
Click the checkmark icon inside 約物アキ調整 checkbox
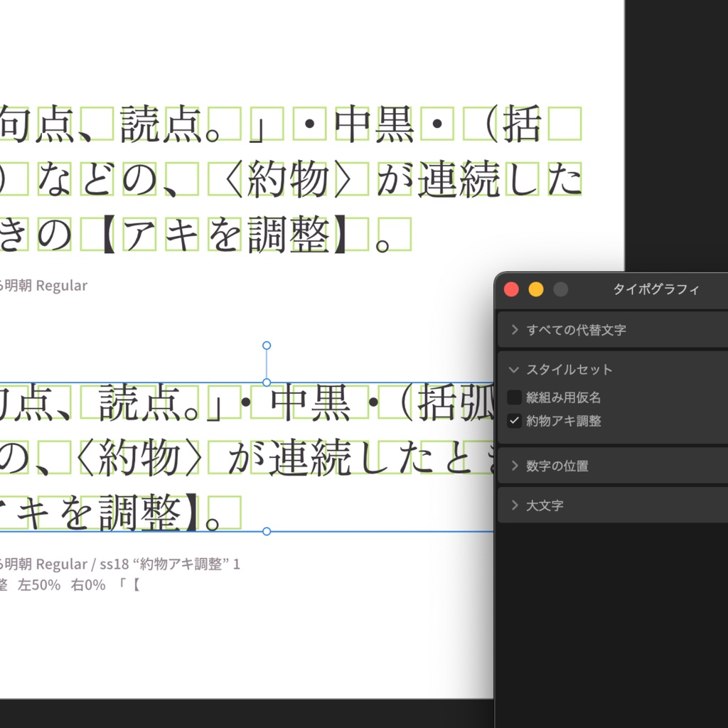click(x=515, y=421)
